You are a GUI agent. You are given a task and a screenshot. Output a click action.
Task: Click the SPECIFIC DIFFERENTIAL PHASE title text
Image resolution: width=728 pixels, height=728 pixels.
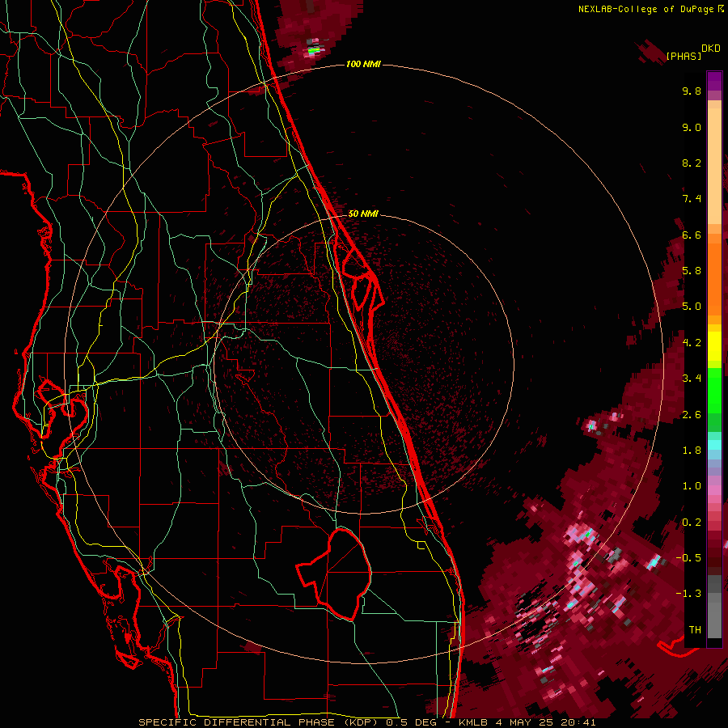236,722
